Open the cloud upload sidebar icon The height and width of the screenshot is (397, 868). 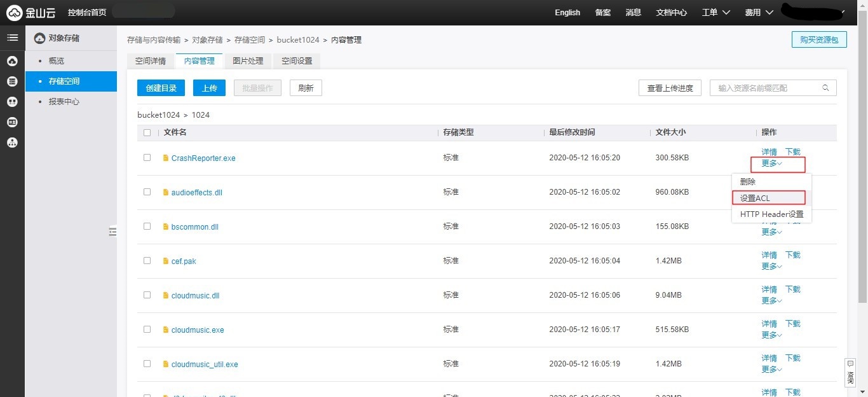point(12,61)
